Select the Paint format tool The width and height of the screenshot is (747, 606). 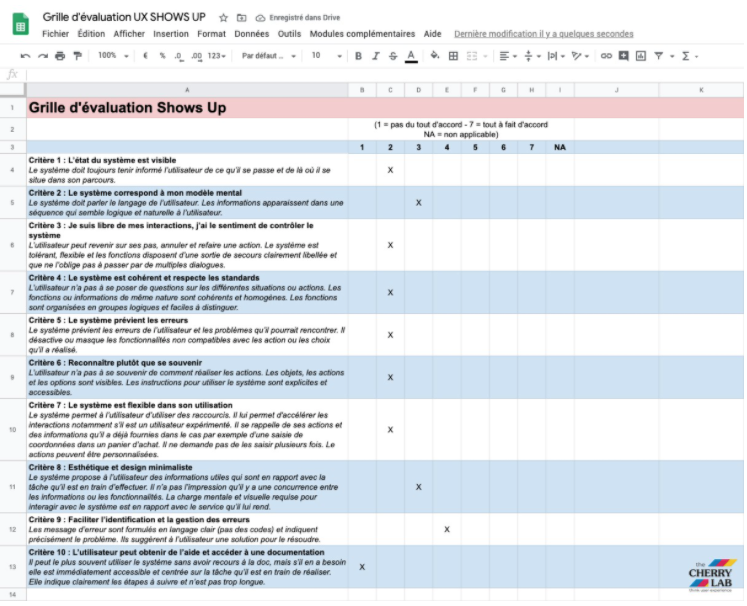78,56
